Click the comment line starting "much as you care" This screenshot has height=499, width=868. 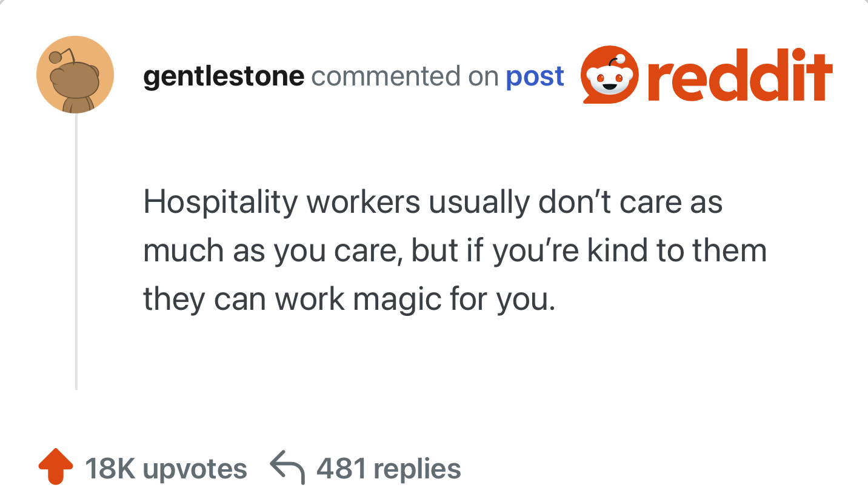click(x=455, y=251)
